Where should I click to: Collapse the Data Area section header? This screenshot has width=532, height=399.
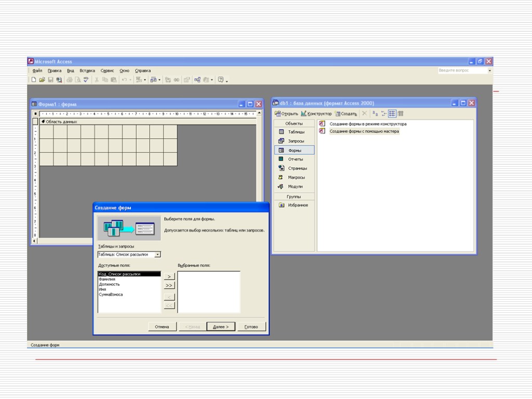point(148,122)
